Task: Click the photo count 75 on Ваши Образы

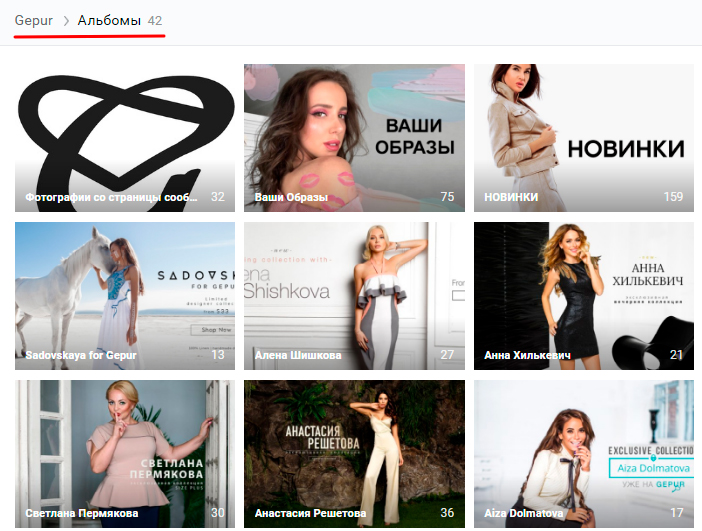Action: click(447, 197)
